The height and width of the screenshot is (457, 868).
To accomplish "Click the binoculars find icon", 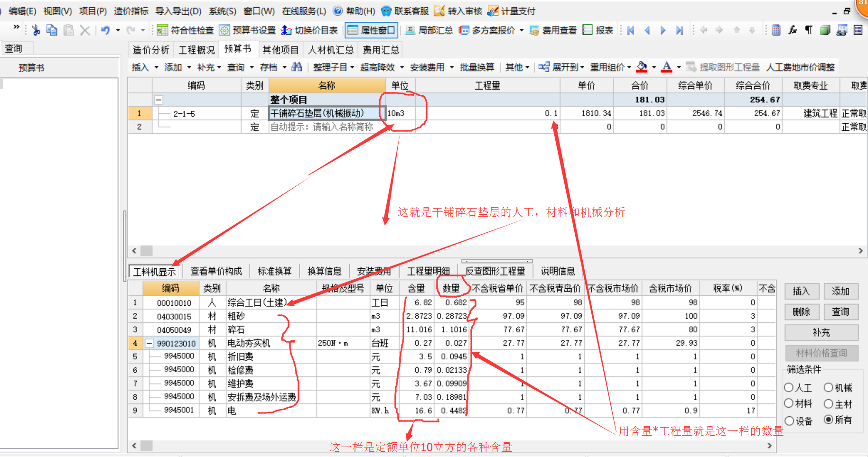I will (x=297, y=67).
